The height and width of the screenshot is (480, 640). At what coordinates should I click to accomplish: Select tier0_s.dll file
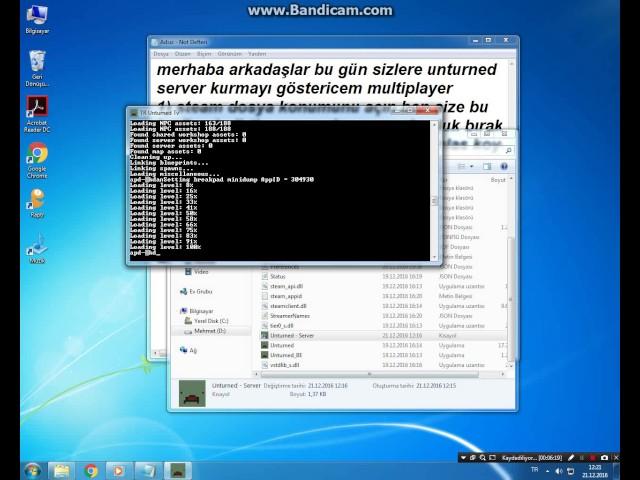(x=383, y=326)
